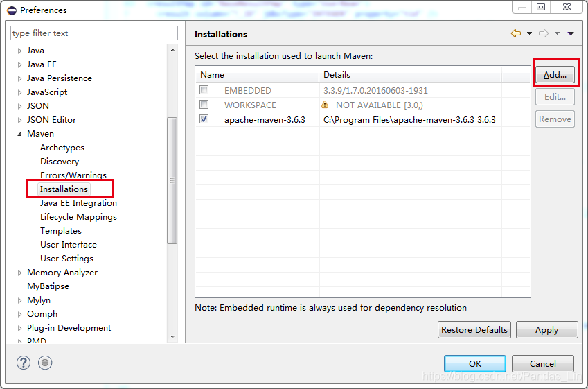Click the help question mark icon
This screenshot has height=389, width=588.
(x=24, y=363)
